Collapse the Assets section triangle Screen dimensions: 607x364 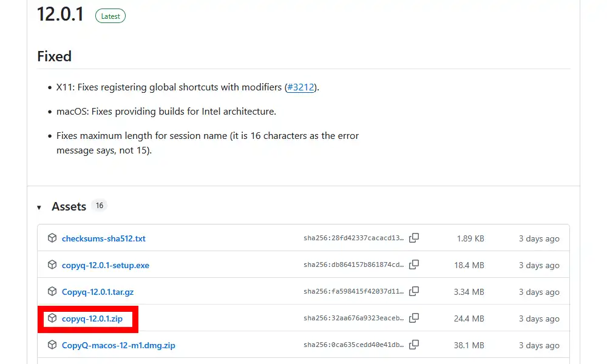[x=39, y=207]
